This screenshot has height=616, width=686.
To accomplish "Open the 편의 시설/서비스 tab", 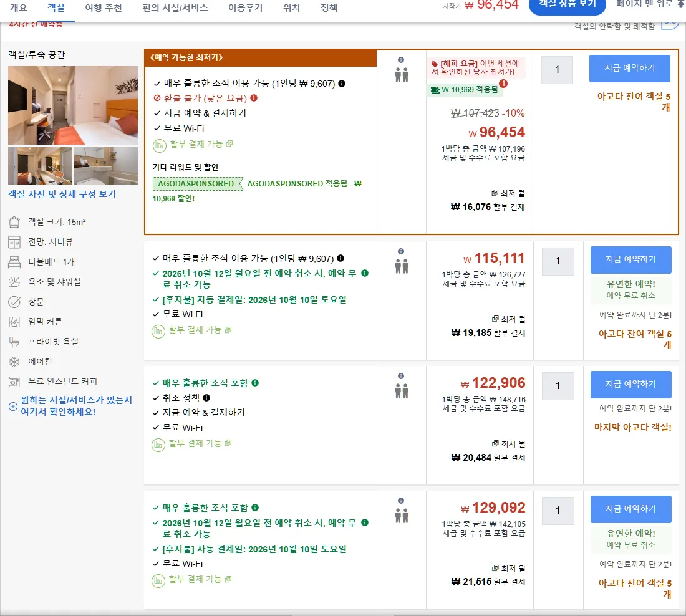I will 175,8.
